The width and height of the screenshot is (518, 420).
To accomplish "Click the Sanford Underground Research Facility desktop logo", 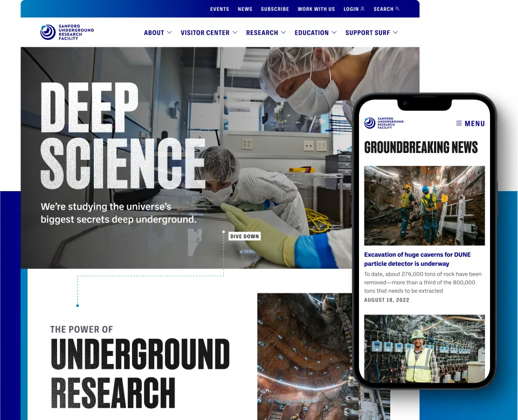I will coord(67,32).
